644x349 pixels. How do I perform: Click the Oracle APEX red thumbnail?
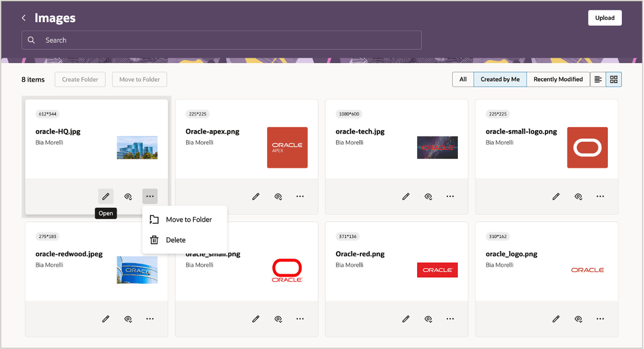[x=288, y=148]
